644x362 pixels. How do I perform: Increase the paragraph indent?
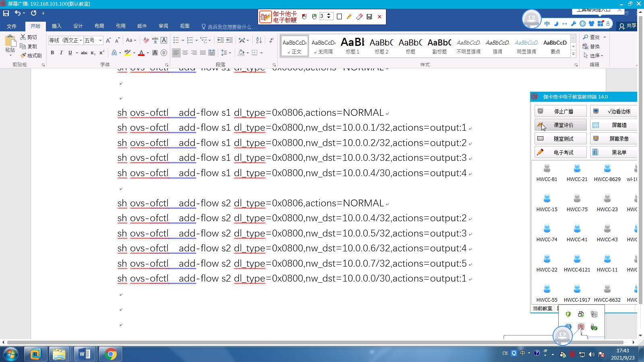click(229, 40)
